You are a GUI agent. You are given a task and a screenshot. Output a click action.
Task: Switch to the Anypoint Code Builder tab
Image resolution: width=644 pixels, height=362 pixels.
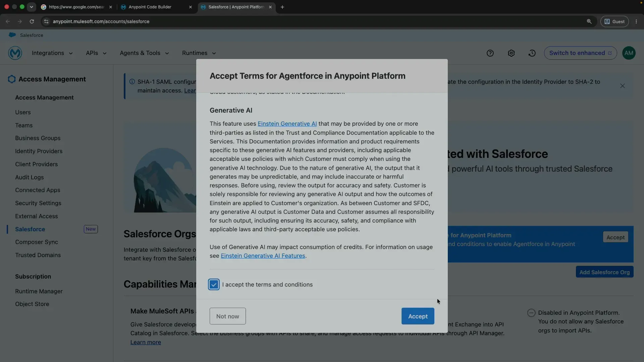coord(157,7)
